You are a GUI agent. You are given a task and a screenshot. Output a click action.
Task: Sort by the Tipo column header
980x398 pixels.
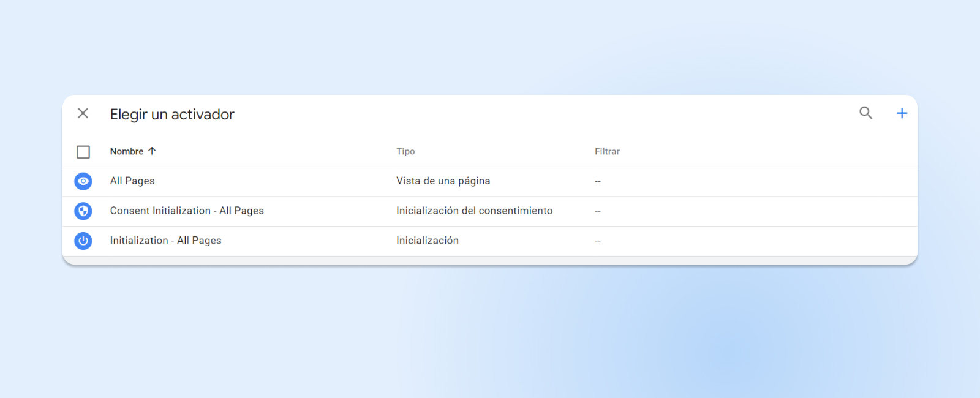pos(405,151)
